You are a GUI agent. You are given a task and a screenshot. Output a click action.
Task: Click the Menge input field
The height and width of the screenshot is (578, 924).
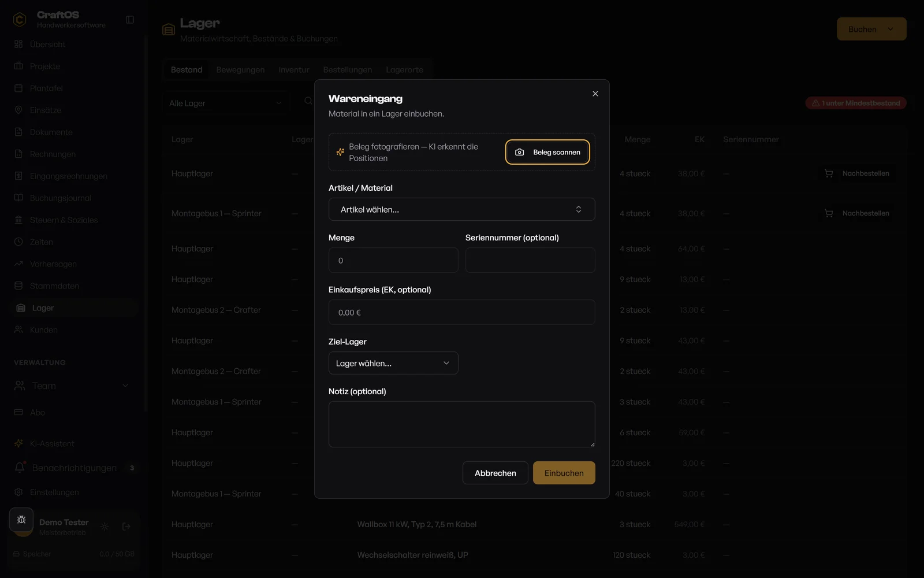point(393,260)
